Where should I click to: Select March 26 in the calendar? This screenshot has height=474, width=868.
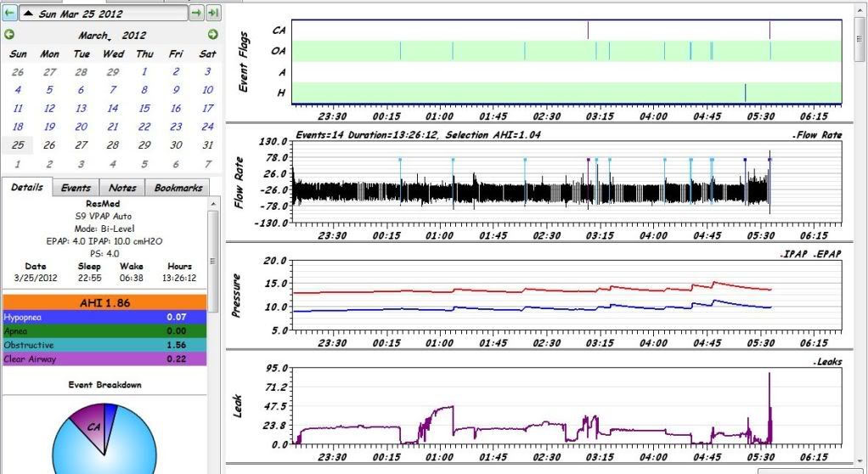(x=49, y=145)
